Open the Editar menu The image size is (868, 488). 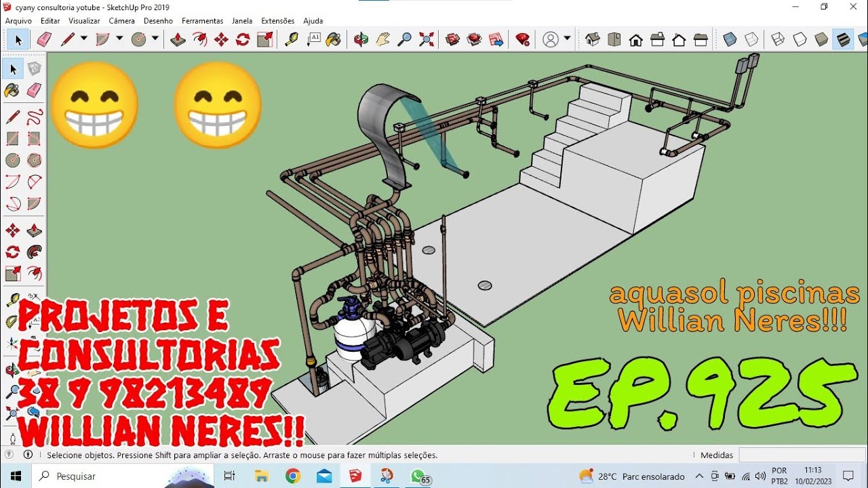click(x=50, y=21)
